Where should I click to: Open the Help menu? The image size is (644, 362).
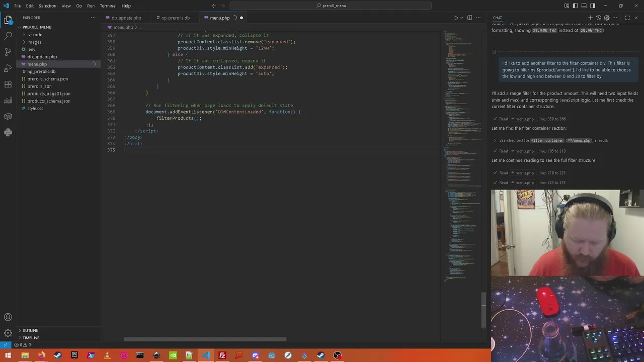[126, 6]
